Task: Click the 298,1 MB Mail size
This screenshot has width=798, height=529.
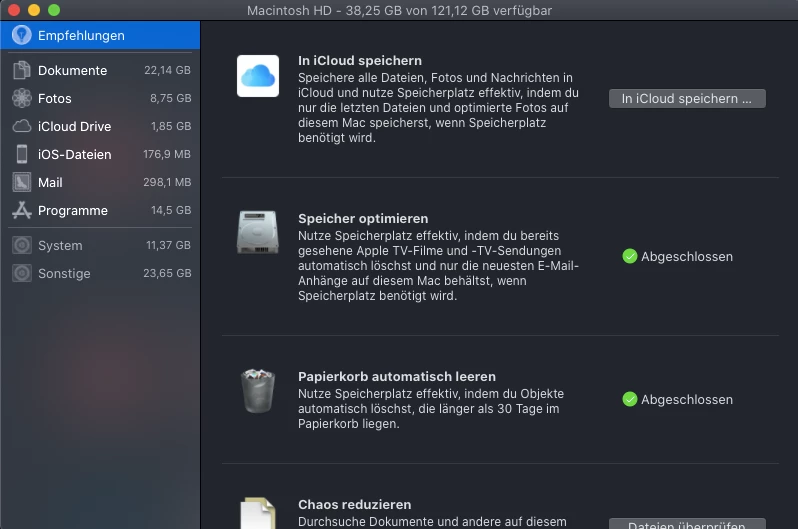Action: click(x=167, y=182)
